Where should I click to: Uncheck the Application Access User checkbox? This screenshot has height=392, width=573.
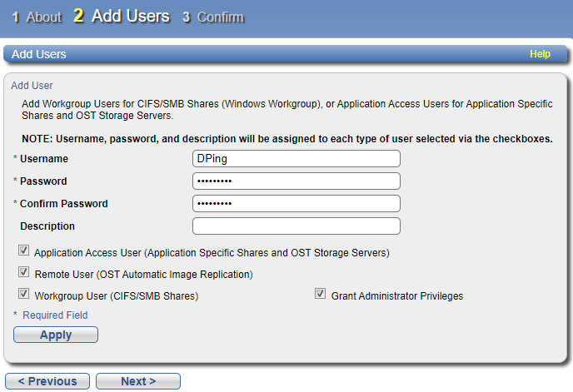click(23, 251)
